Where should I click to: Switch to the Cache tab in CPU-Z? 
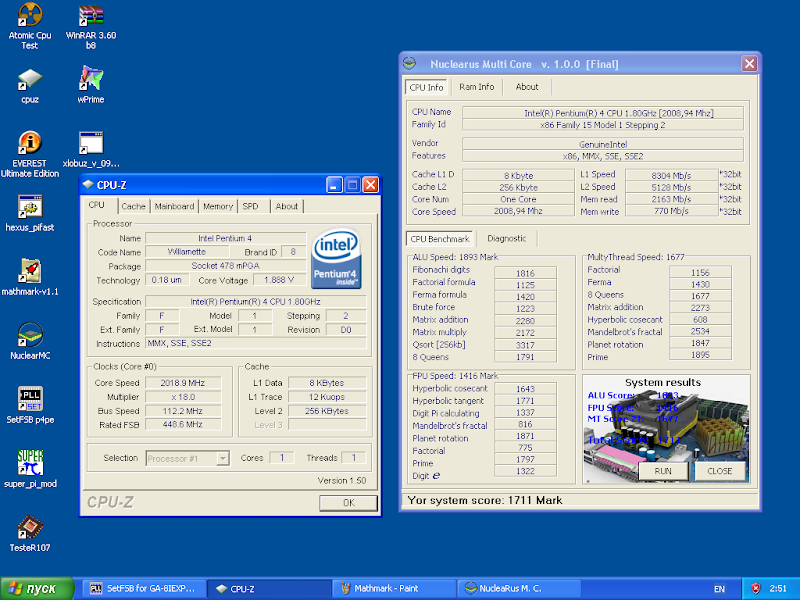point(133,206)
